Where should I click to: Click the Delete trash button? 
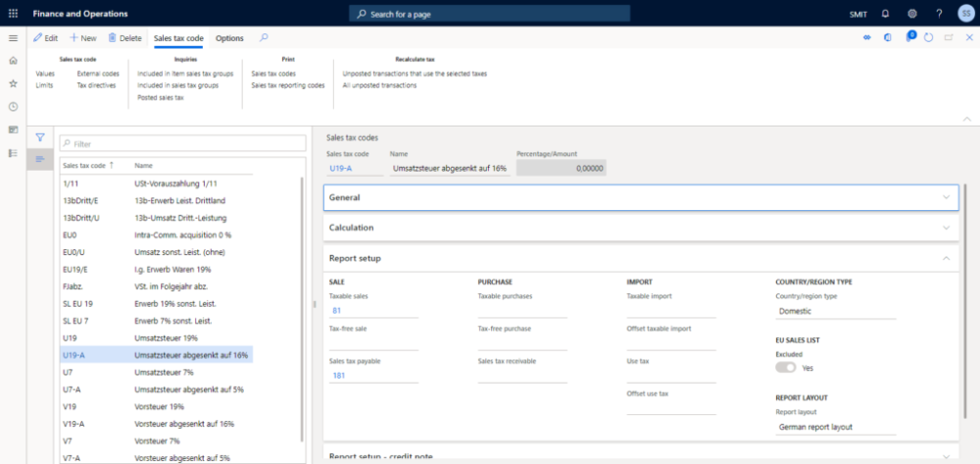click(x=124, y=37)
